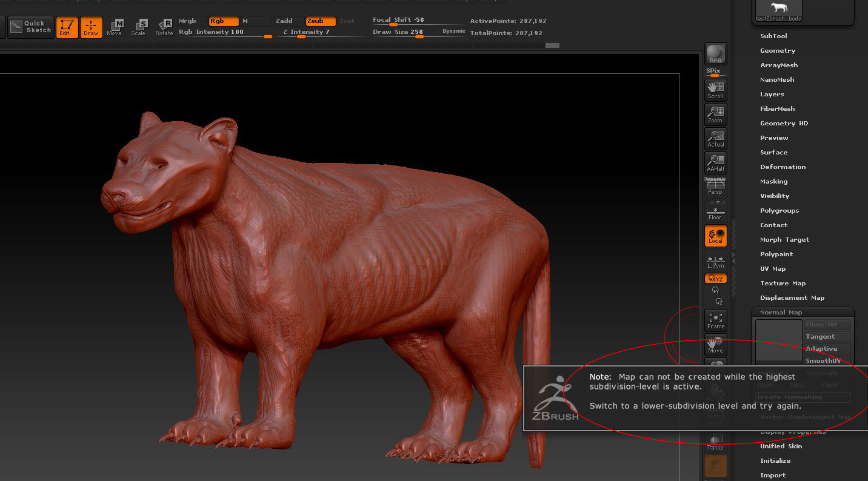Enable Zadd sculpt mode
This screenshot has height=481, width=868.
tap(289, 21)
